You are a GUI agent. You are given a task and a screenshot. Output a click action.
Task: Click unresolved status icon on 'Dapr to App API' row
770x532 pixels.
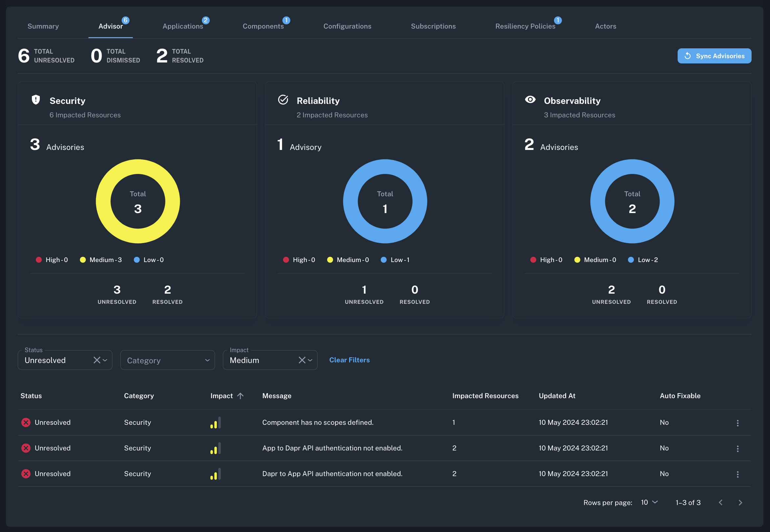point(26,473)
